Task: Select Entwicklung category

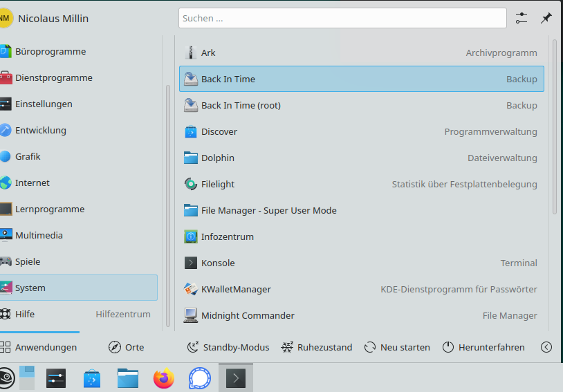Action: point(79,130)
